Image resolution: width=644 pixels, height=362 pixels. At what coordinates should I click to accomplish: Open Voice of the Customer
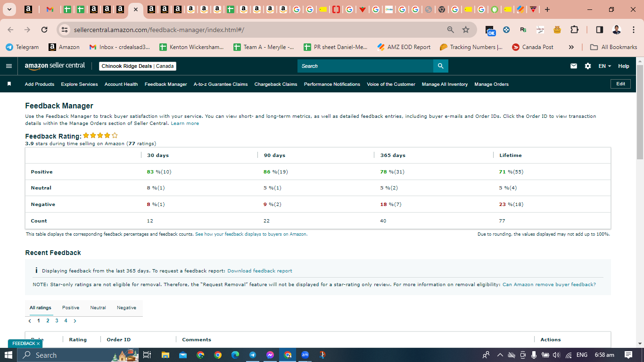click(x=391, y=84)
